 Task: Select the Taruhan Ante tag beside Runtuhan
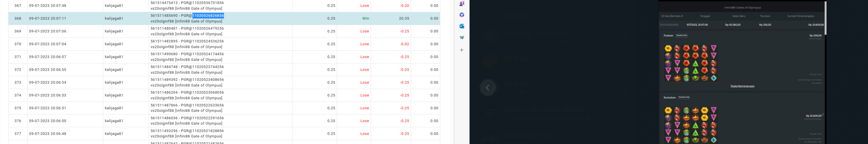[x=684, y=97]
